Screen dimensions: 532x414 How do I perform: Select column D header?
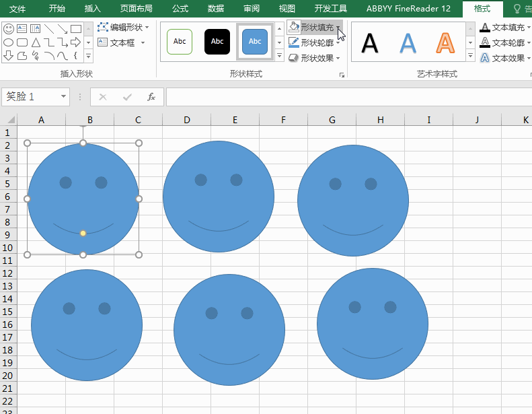click(186, 120)
